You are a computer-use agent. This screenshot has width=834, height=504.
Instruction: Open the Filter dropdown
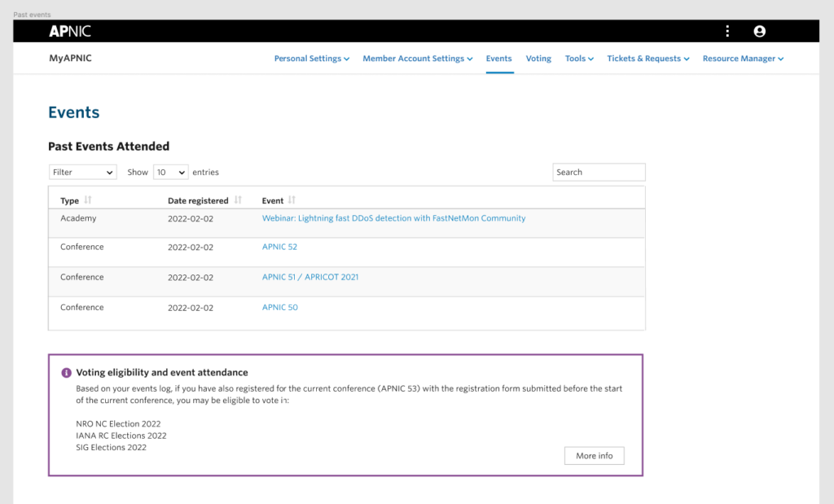pyautogui.click(x=82, y=173)
